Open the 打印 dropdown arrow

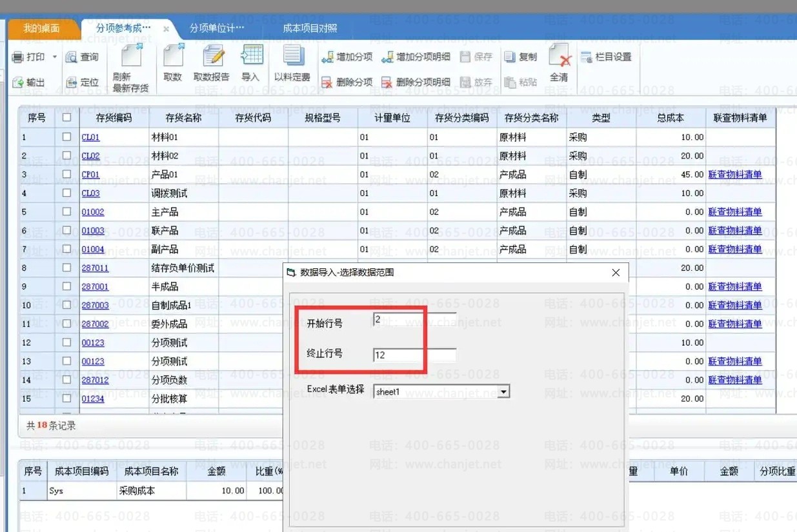(55, 57)
